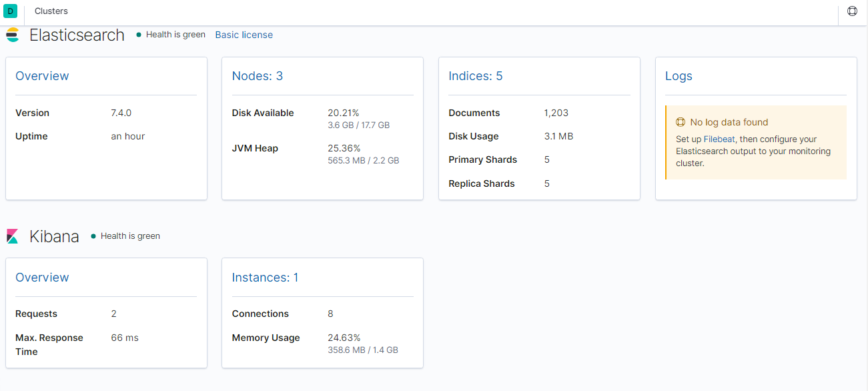Image resolution: width=868 pixels, height=391 pixels.
Task: Open the help menu icon in header
Action: pyautogui.click(x=852, y=11)
